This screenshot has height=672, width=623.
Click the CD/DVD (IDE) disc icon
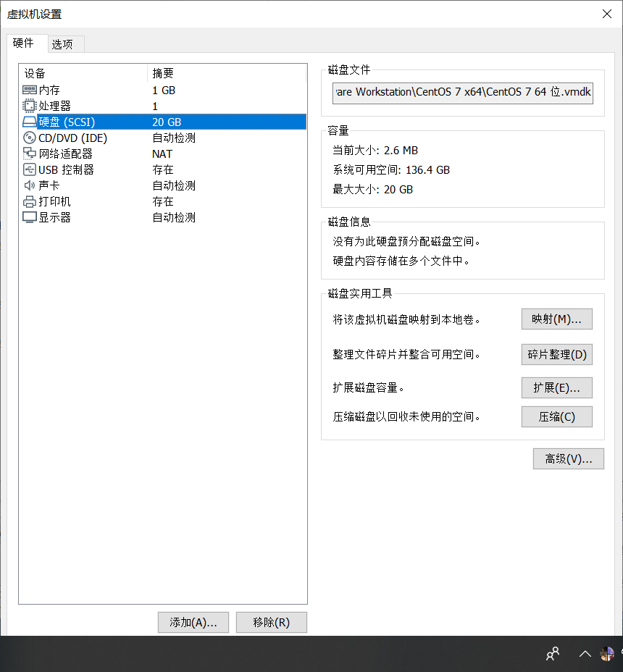29,138
